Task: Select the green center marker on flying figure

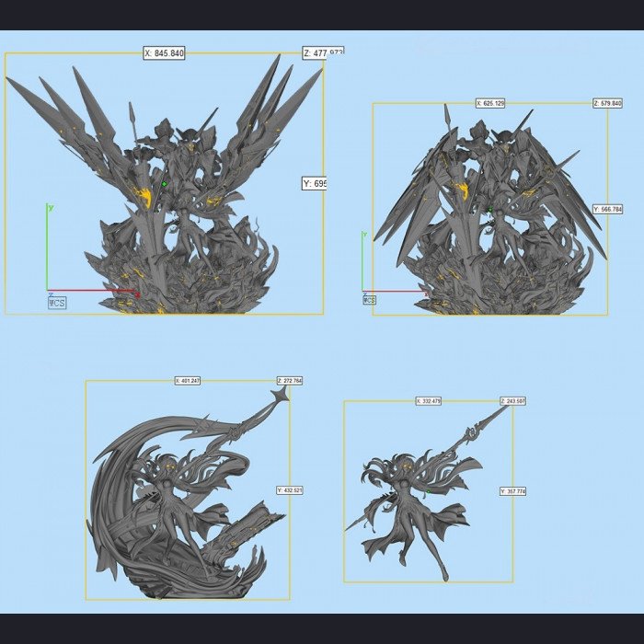Action: coord(429,491)
